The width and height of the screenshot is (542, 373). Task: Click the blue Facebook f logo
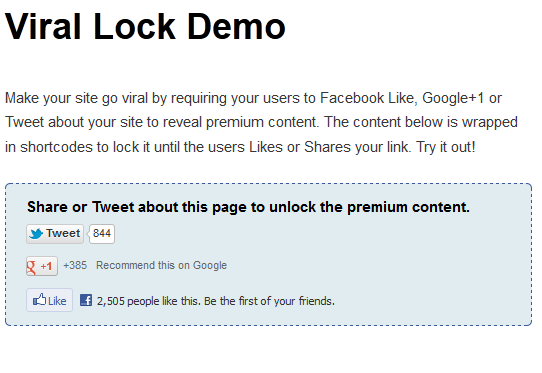click(x=86, y=300)
